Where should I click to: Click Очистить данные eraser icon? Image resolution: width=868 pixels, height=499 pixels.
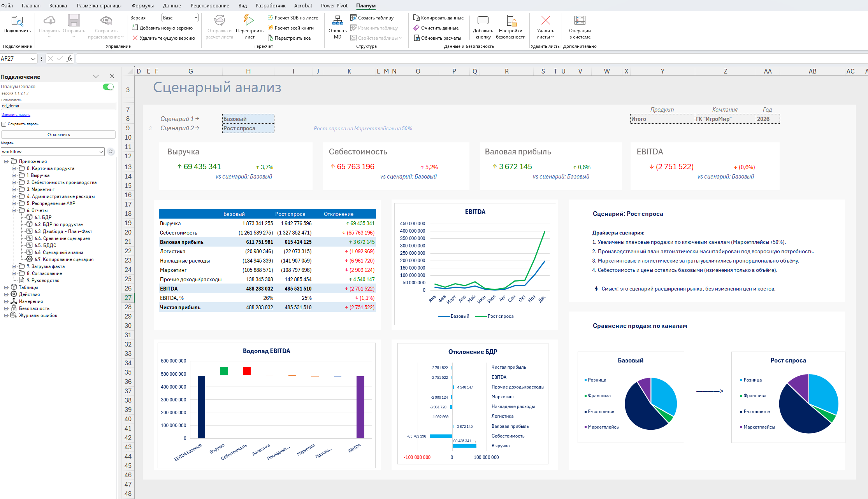[416, 28]
